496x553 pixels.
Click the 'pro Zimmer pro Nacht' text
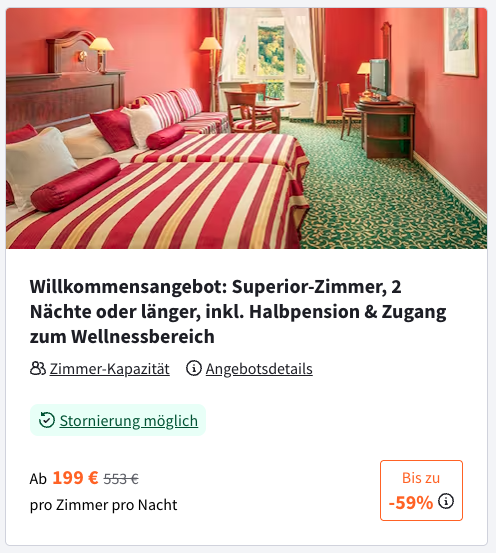point(103,505)
